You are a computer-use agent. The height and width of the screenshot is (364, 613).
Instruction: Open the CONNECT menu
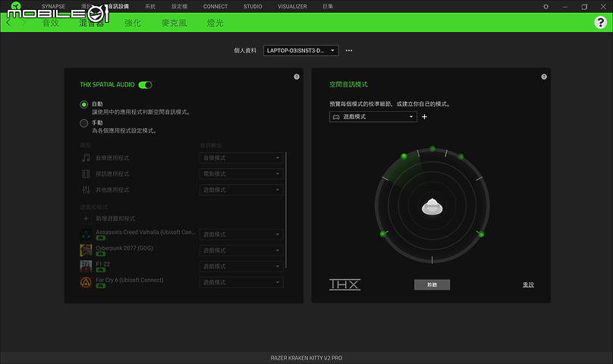point(215,7)
